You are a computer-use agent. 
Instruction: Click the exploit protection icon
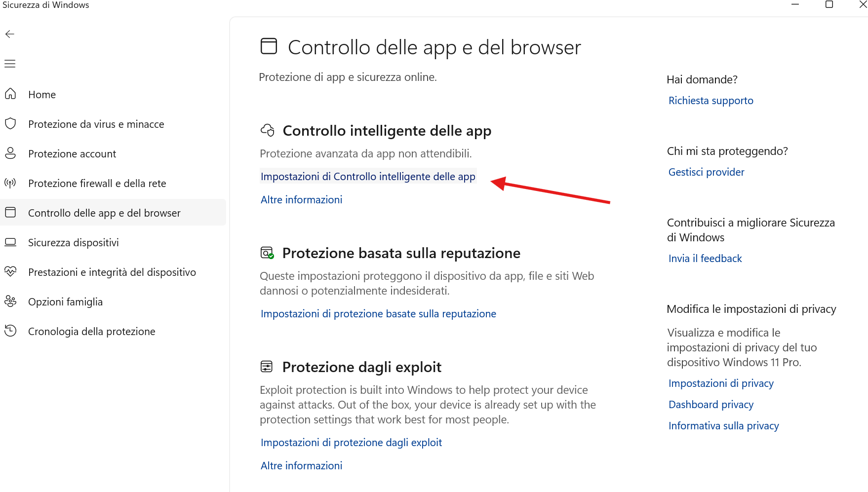coord(267,366)
